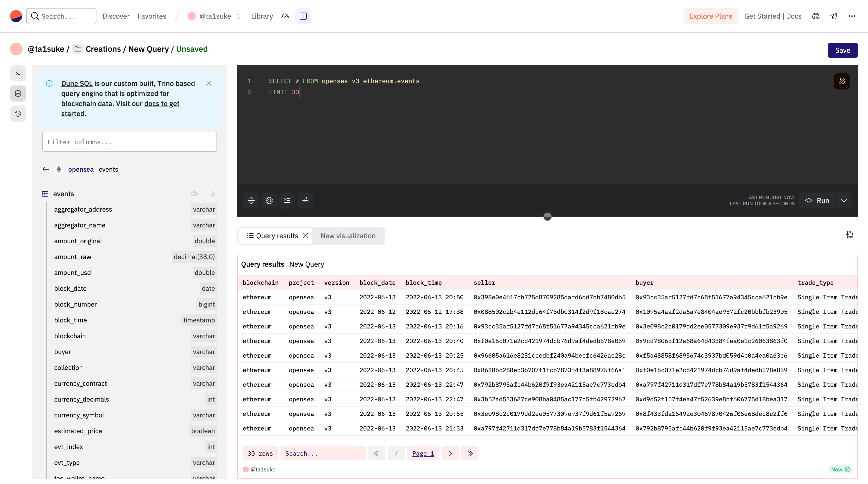The image size is (868, 484).
Task: Open the docs to get started link
Action: pos(120,108)
